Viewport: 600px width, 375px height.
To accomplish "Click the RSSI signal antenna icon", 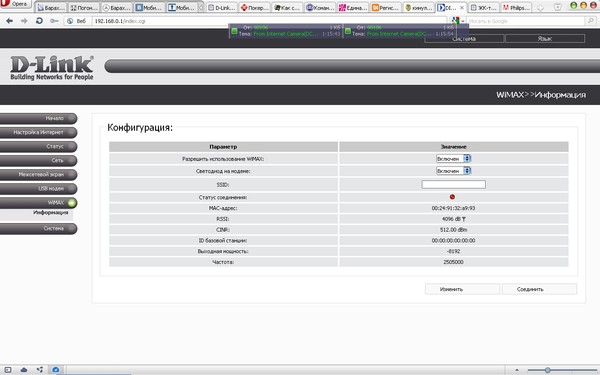I will click(463, 219).
